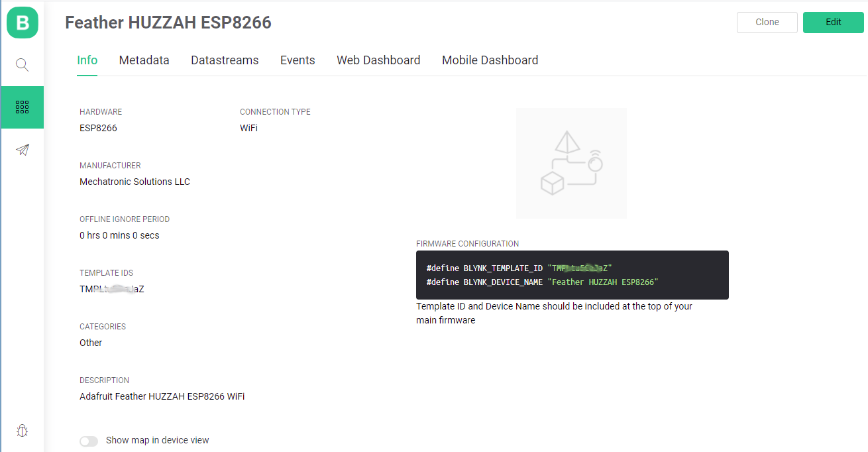This screenshot has width=868, height=452.
Task: Click the CATEGORIES field label
Action: point(103,327)
